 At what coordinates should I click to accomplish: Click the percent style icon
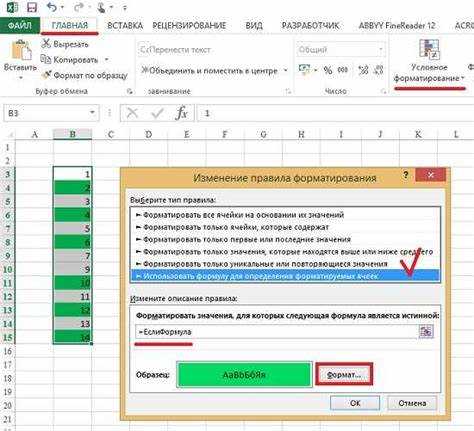coord(328,70)
